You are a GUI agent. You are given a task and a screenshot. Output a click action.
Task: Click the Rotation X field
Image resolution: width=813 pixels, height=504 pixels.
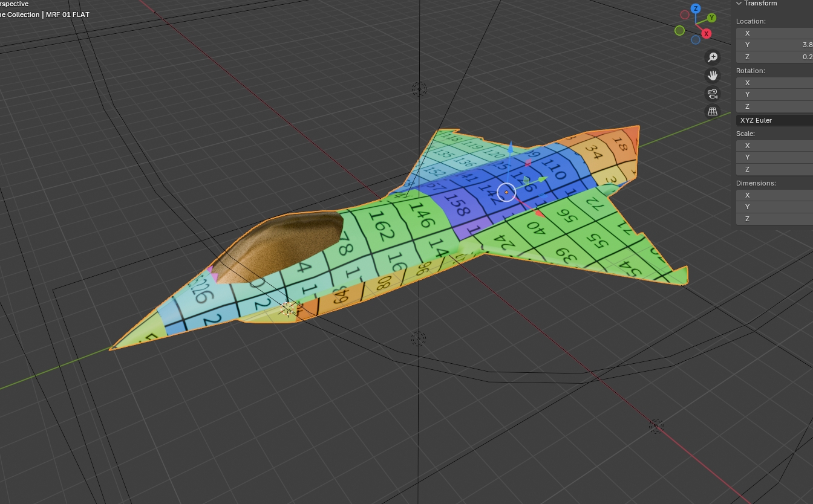tap(775, 83)
